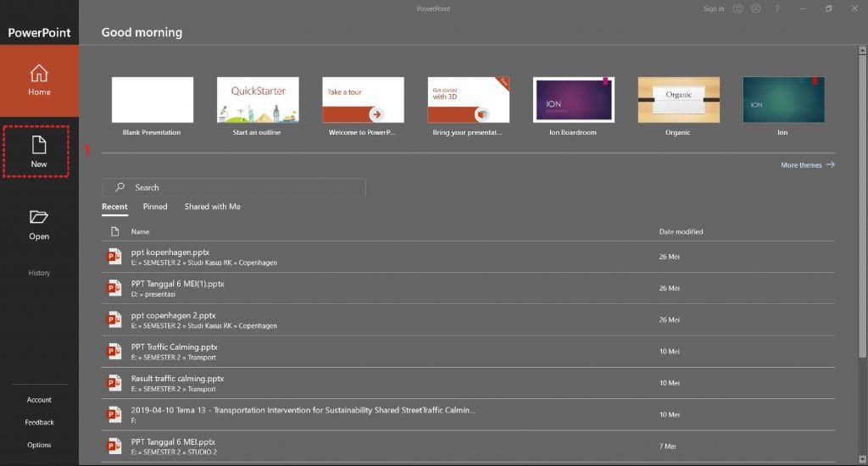868x466 pixels.
Task: Click the file type column icon
Action: pyautogui.click(x=114, y=231)
